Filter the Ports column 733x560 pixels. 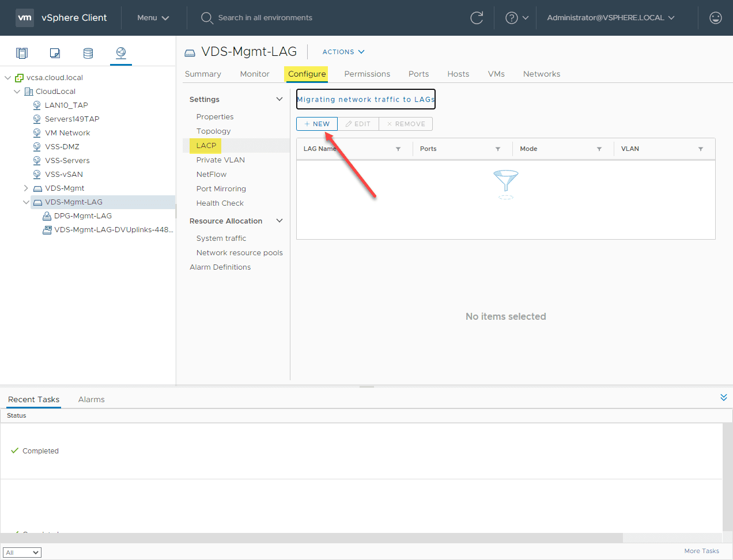coord(498,149)
